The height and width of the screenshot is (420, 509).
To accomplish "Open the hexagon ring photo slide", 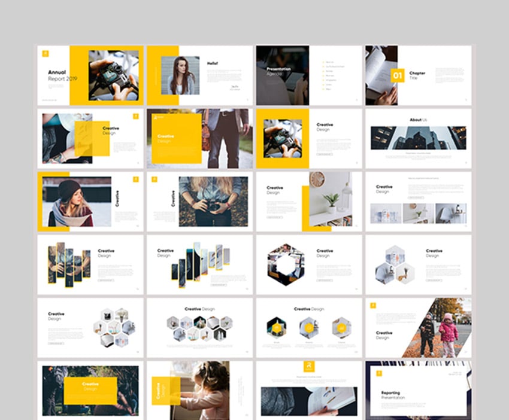I will click(x=309, y=264).
